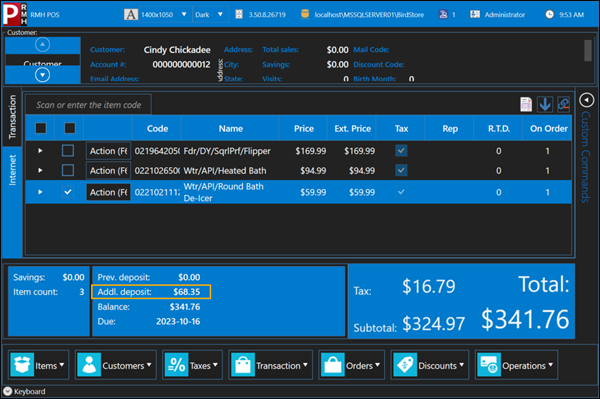Expand the Fdr/DY/SqrlPrf/Flipper row
This screenshot has width=600, height=399.
40,151
